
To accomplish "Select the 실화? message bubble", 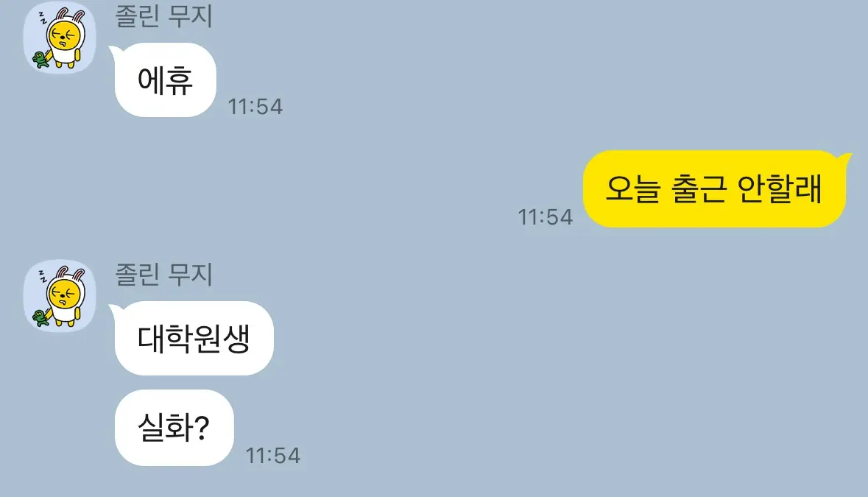I will point(173,427).
